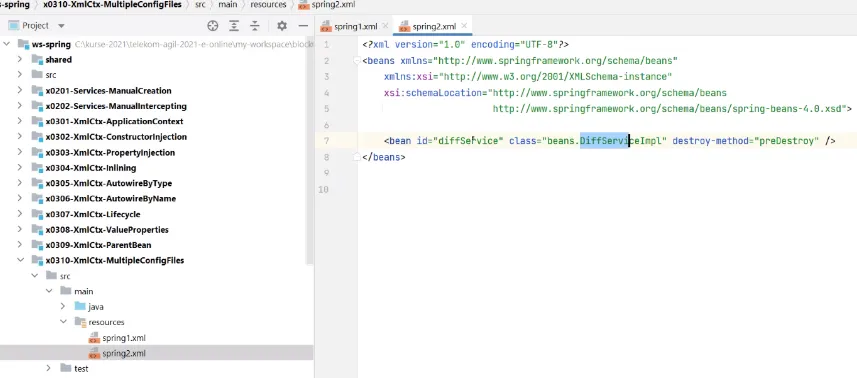Screen dimensions: 857x378
Task: Click the beans.DiffServiceImpl class value
Action: click(604, 141)
